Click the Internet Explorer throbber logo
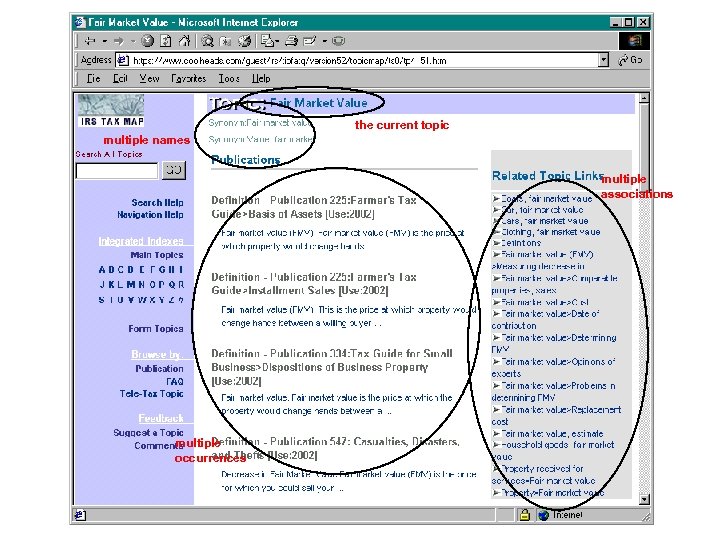Viewport: 720px width, 540px height. (634, 41)
